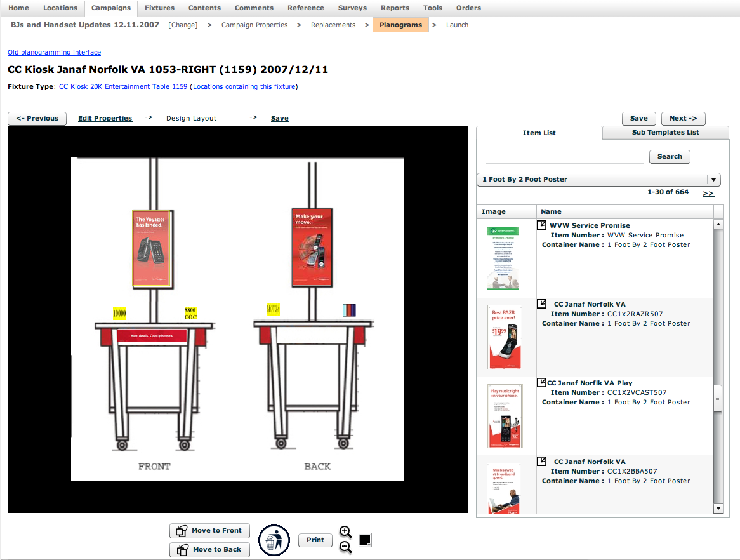740x560 pixels.
Task: Click the item search text field
Action: click(564, 157)
